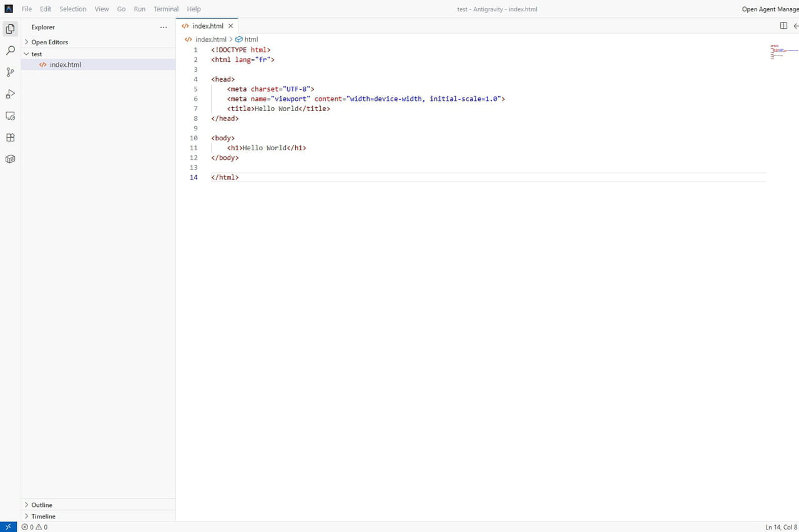The height and width of the screenshot is (532, 799).
Task: Open the Remote Explorer icon
Action: point(10,116)
